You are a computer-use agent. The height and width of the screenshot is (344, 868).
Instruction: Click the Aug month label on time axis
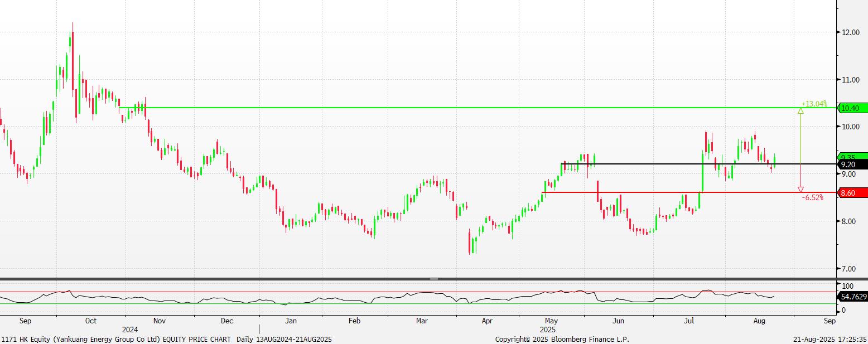(x=759, y=321)
